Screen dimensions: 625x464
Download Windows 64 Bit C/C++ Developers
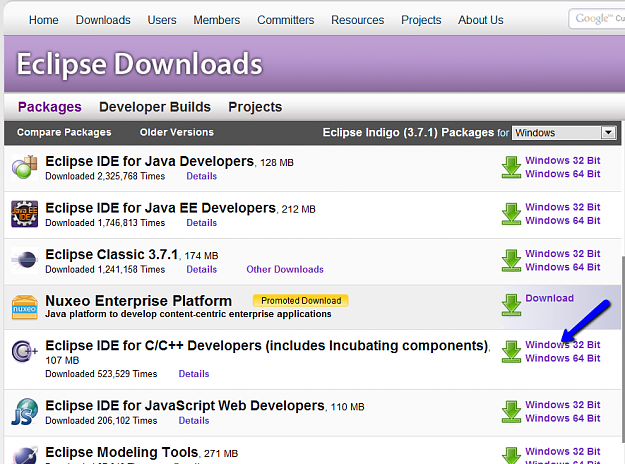(563, 358)
